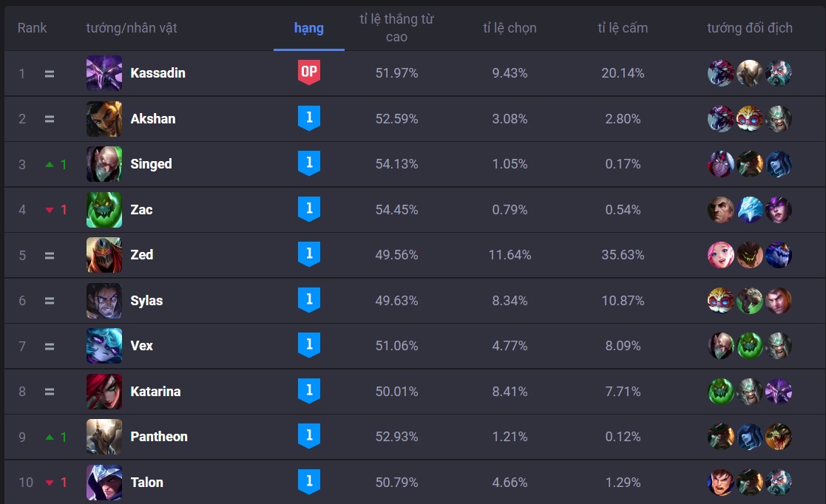Click Katarina's champion portrait
Image resolution: width=826 pixels, height=504 pixels.
104,392
